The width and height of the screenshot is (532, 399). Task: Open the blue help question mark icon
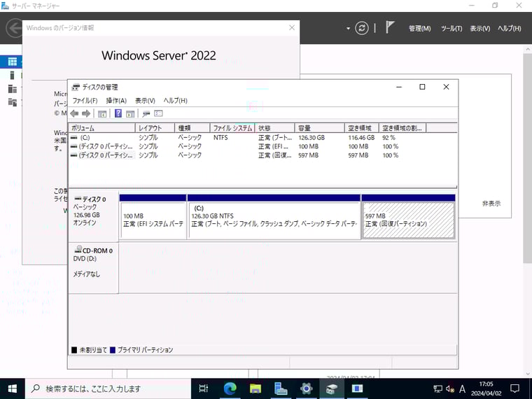(x=118, y=113)
